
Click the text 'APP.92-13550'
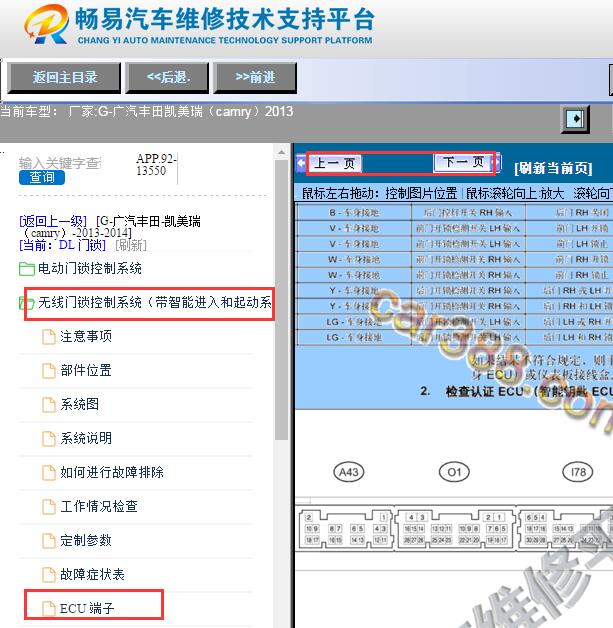156,165
